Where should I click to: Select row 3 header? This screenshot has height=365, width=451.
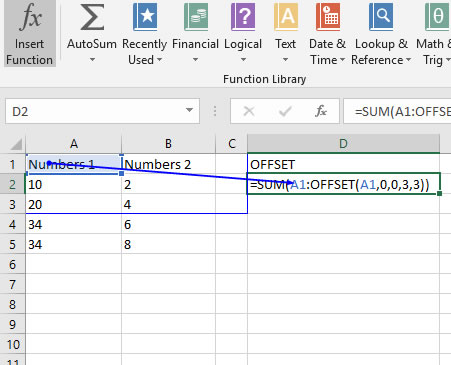coord(13,204)
